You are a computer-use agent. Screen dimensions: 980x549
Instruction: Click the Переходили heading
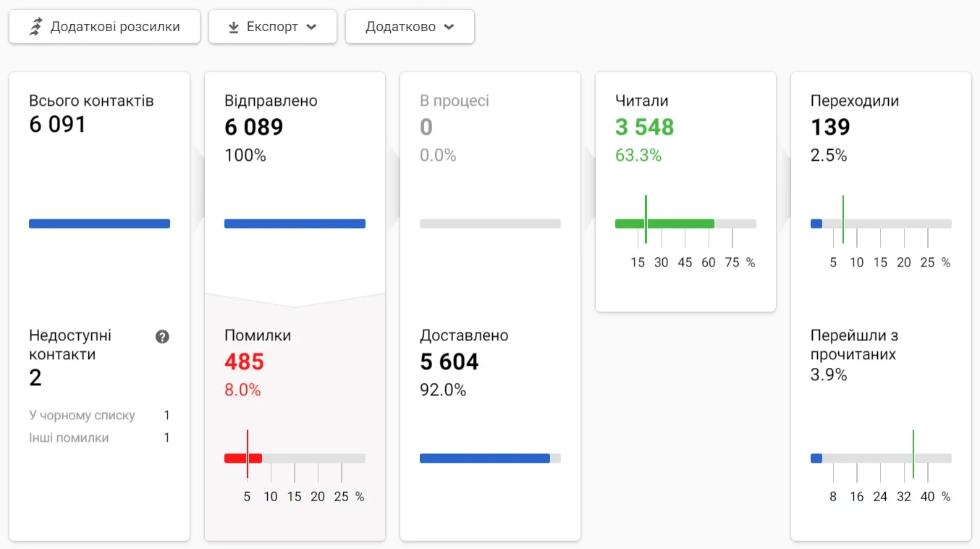coord(855,101)
